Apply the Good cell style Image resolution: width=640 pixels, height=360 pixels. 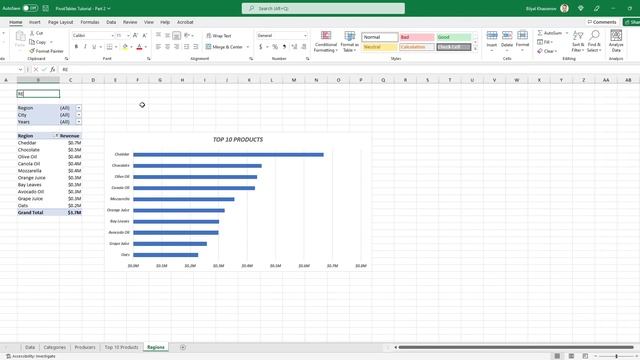pyautogui.click(x=454, y=37)
